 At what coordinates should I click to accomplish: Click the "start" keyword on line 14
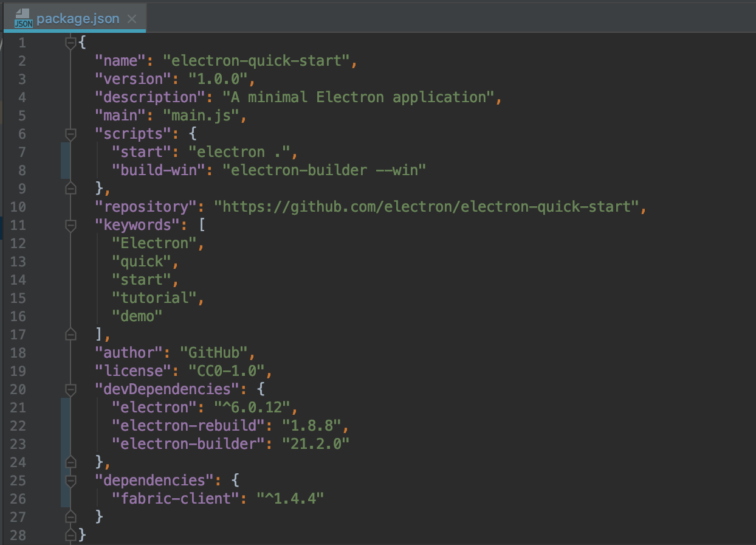(x=142, y=280)
